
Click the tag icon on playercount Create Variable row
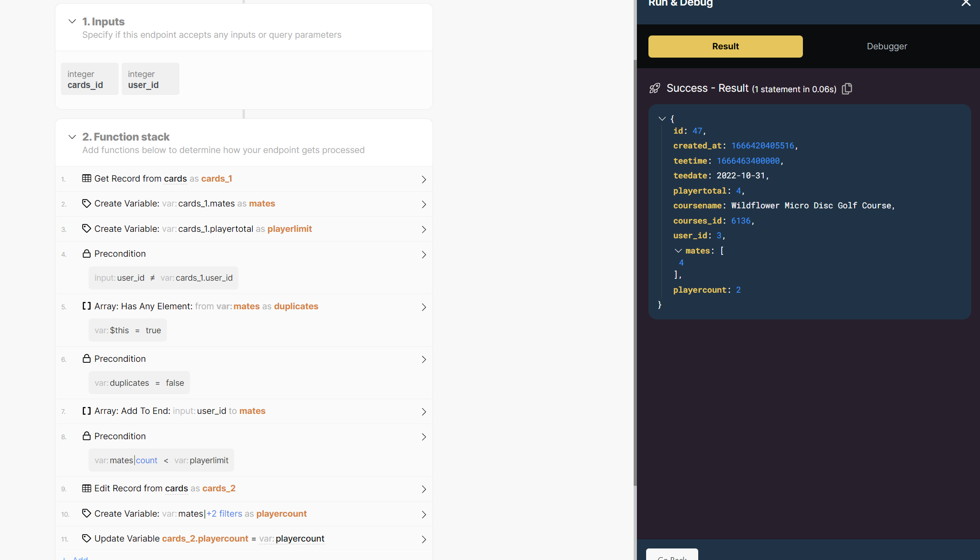[x=86, y=513]
